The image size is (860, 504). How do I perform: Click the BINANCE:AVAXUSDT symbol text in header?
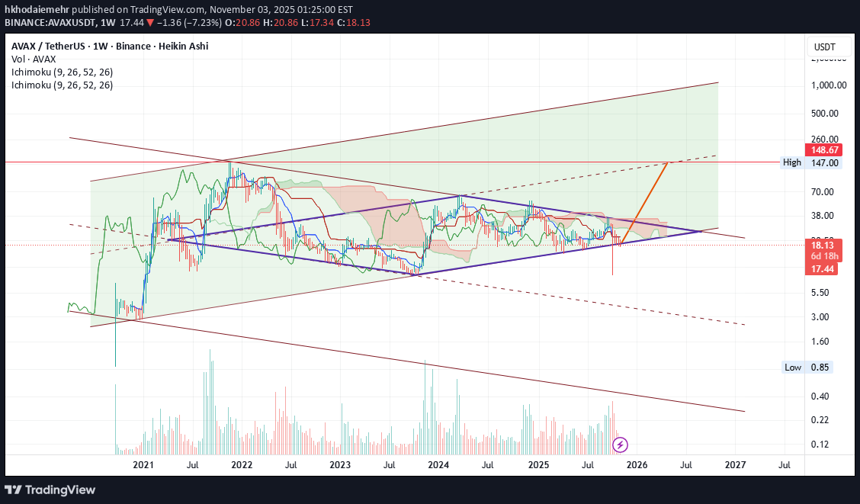point(50,22)
